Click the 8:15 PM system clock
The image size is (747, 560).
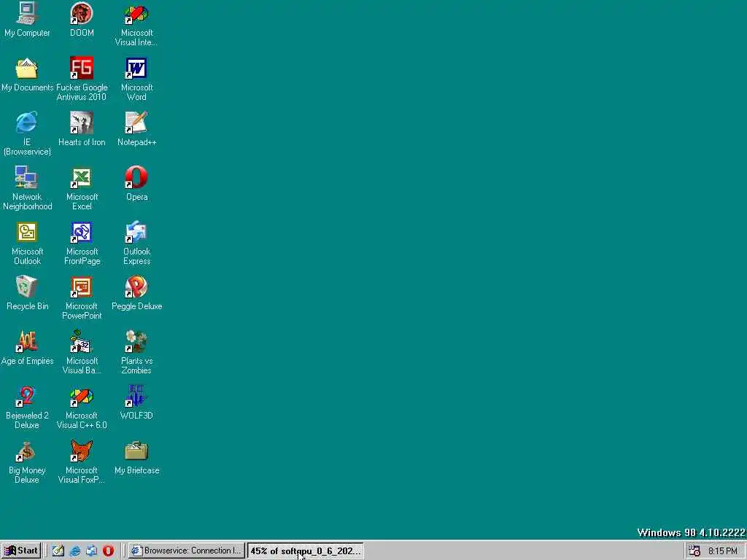tap(723, 551)
